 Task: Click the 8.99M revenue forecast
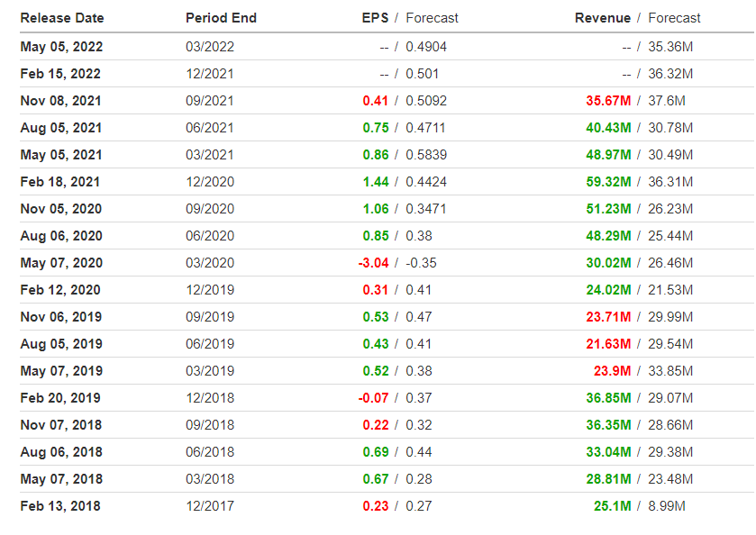pyautogui.click(x=667, y=505)
